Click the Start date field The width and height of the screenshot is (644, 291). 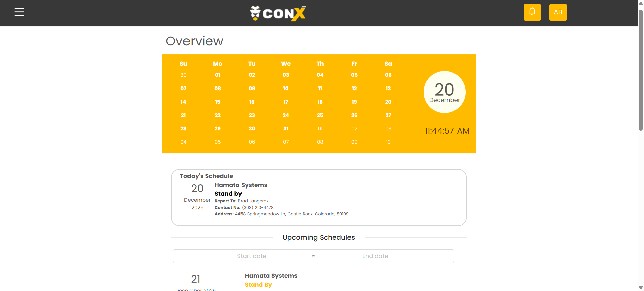click(252, 256)
